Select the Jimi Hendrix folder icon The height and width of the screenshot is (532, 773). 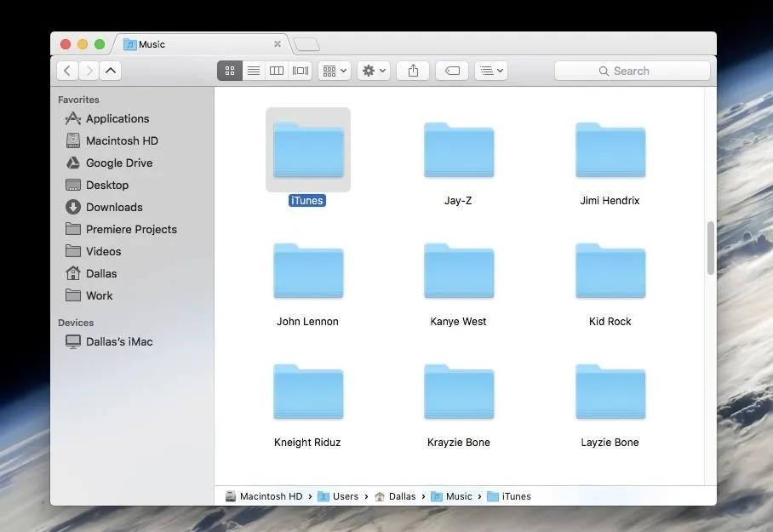pos(610,150)
